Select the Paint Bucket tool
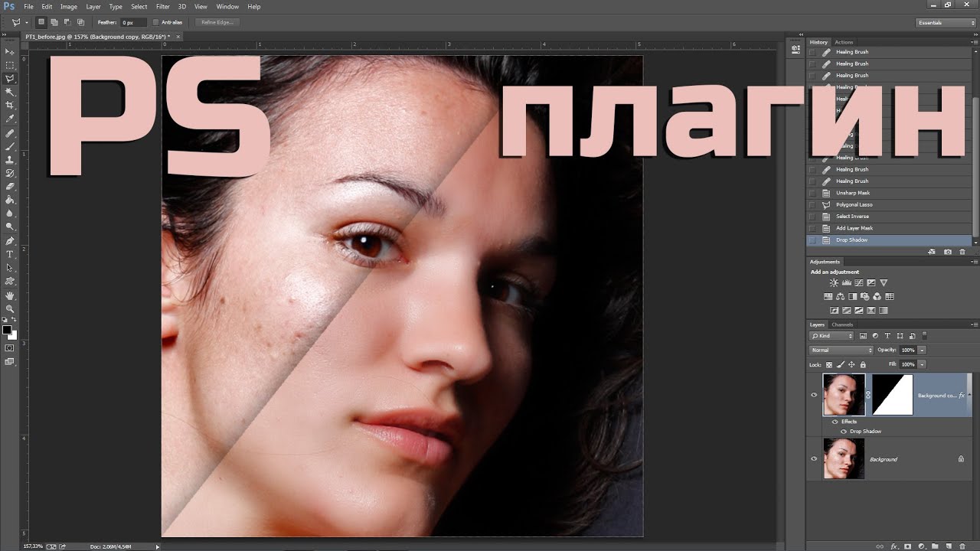This screenshot has height=551, width=980. click(10, 200)
